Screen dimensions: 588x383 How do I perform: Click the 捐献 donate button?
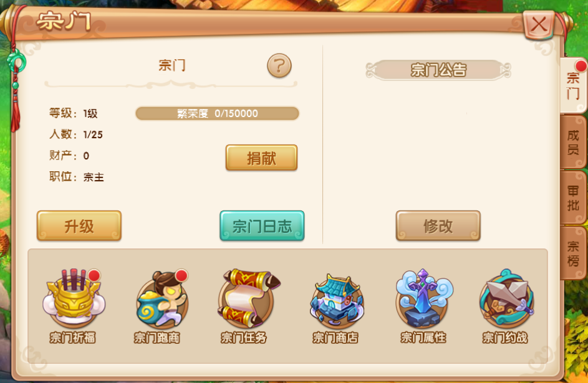(x=261, y=158)
